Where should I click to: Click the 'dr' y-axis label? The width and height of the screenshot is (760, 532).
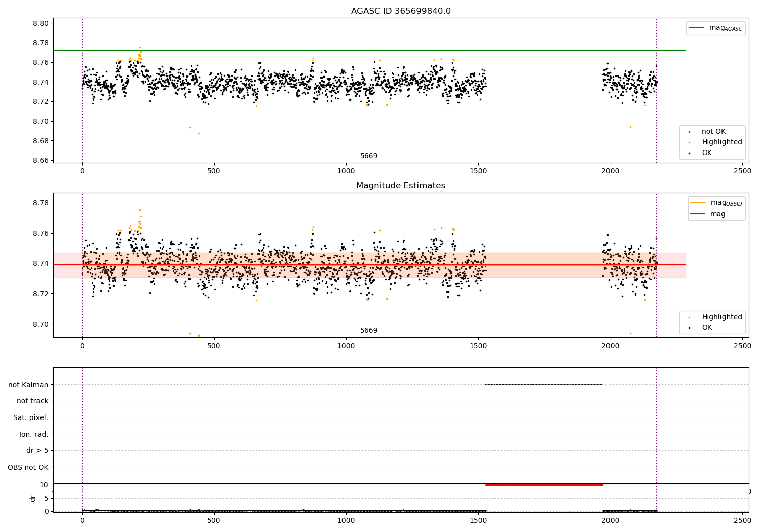pos(33,498)
